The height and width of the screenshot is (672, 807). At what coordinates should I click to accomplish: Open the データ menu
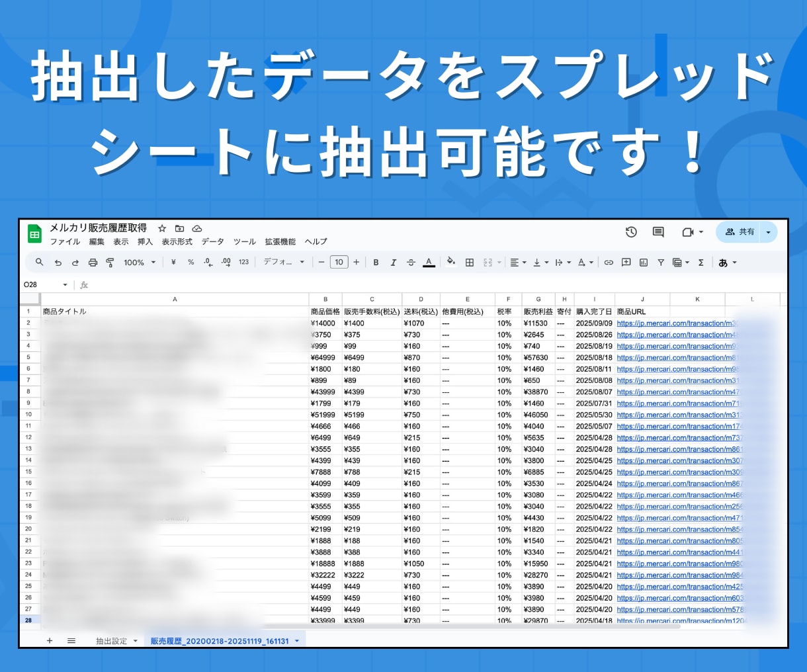coord(213,242)
